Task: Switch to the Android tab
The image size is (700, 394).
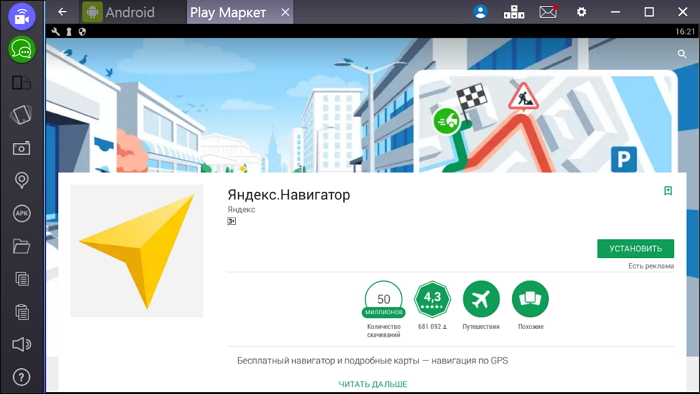Action: tap(119, 12)
